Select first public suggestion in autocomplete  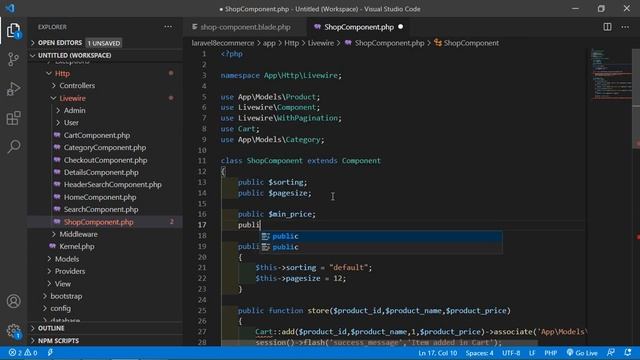tap(381, 236)
